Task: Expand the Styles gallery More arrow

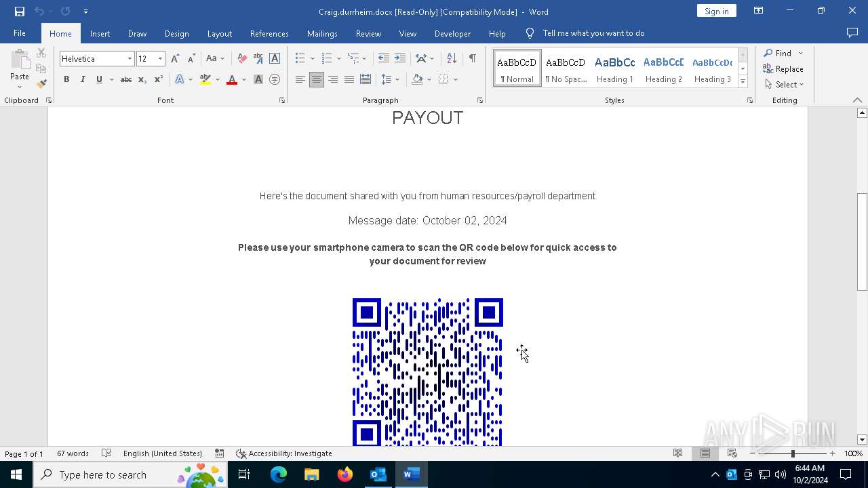Action: (743, 82)
